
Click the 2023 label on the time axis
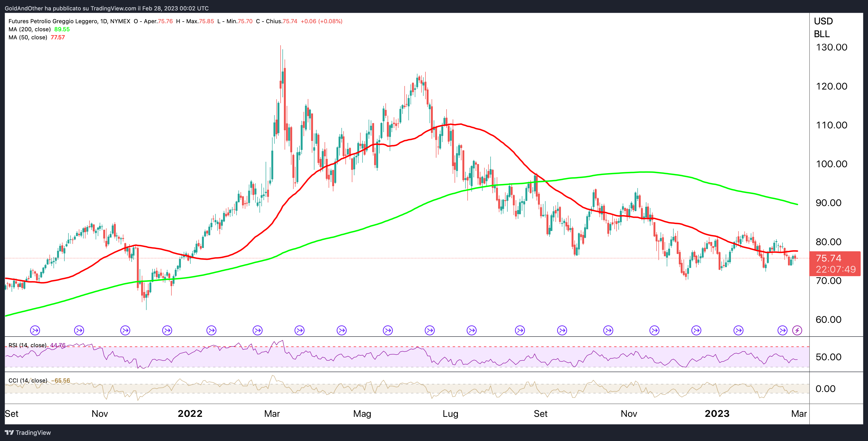coord(717,414)
